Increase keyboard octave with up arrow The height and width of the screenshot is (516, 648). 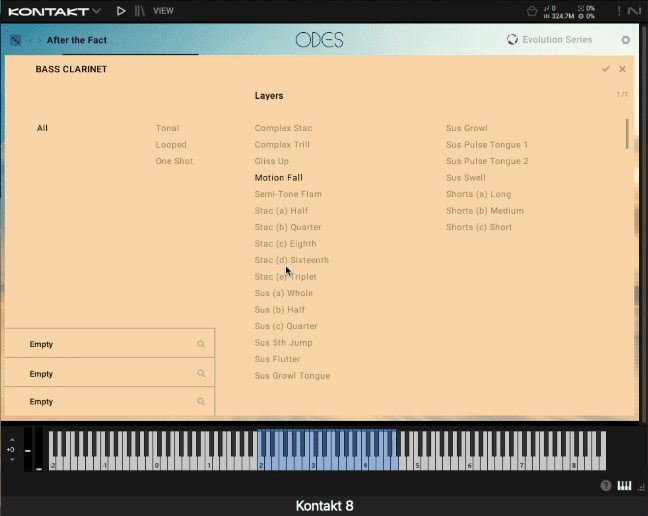coord(12,440)
